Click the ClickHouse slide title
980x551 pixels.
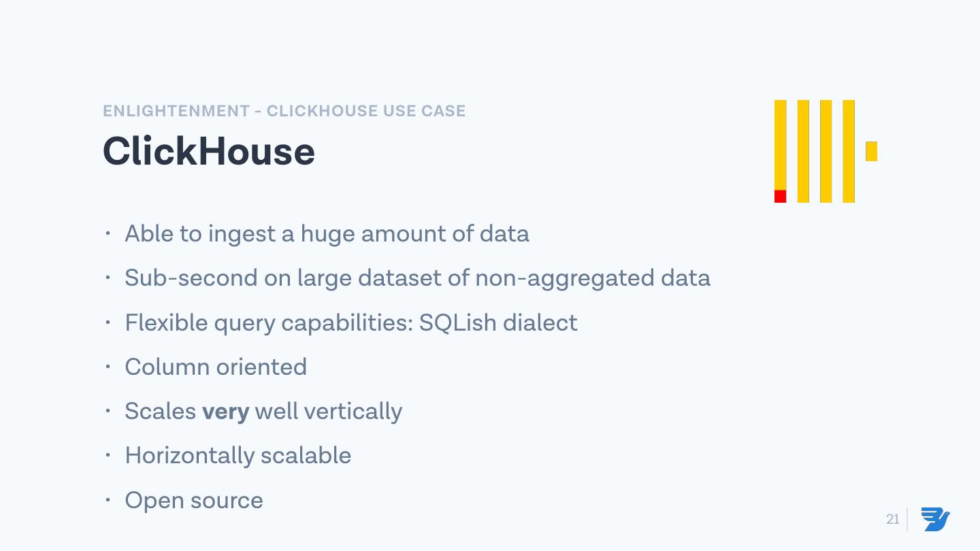pyautogui.click(x=209, y=151)
